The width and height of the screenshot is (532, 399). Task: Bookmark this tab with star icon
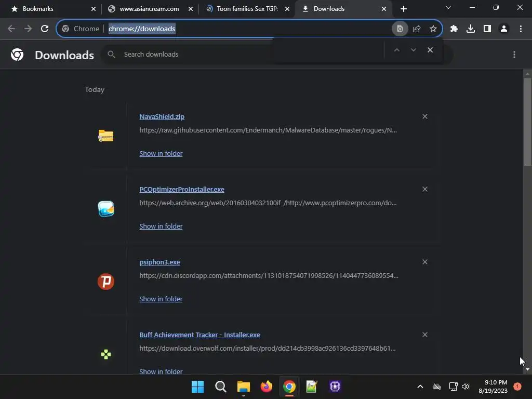[x=433, y=29]
